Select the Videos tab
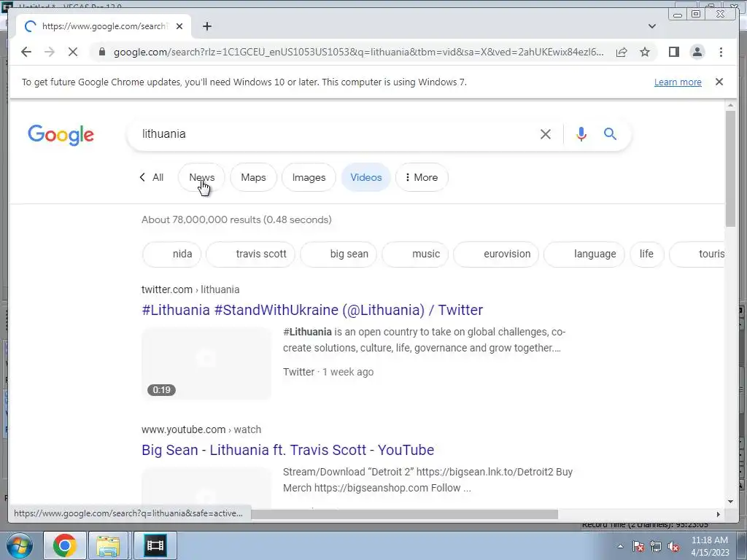Viewport: 747px width, 560px height. tap(366, 178)
